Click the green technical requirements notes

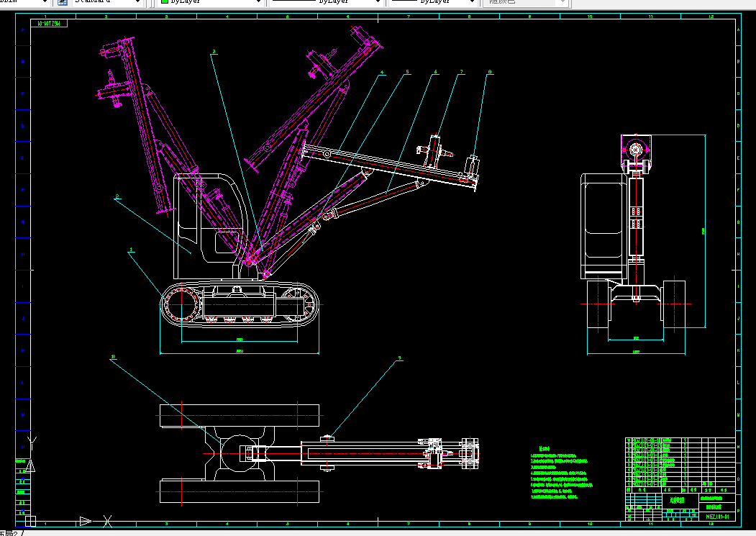(561, 473)
